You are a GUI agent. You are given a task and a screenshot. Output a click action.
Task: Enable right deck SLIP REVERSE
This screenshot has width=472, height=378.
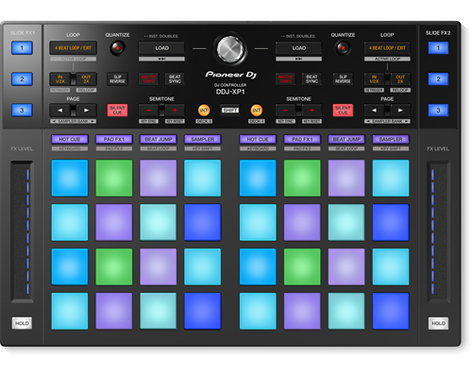(x=343, y=79)
